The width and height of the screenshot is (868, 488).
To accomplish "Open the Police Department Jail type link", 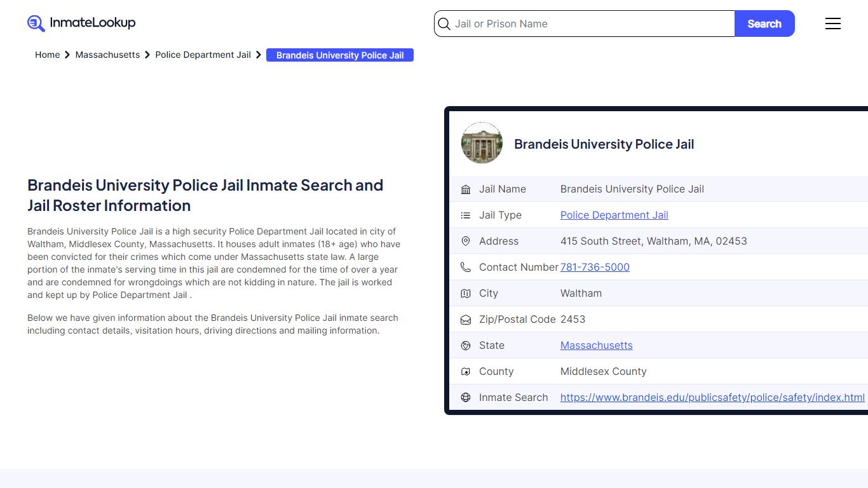I will click(x=614, y=215).
